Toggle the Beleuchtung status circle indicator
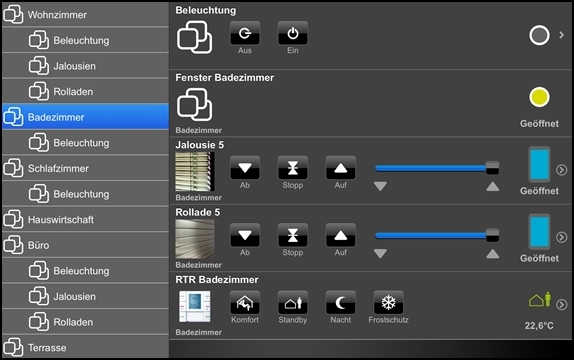The image size is (574, 360). 539,35
